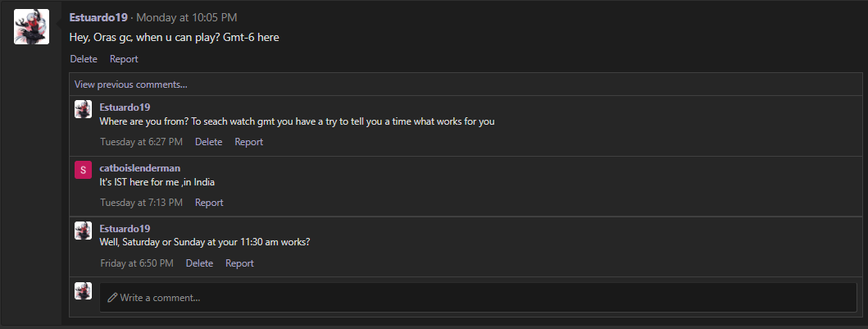Open Estuardo19 name on 11:30 am comment
Image resolution: width=868 pixels, height=329 pixels.
[125, 229]
